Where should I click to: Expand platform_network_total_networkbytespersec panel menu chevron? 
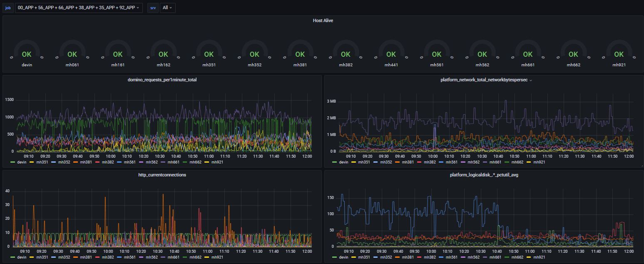click(530, 80)
